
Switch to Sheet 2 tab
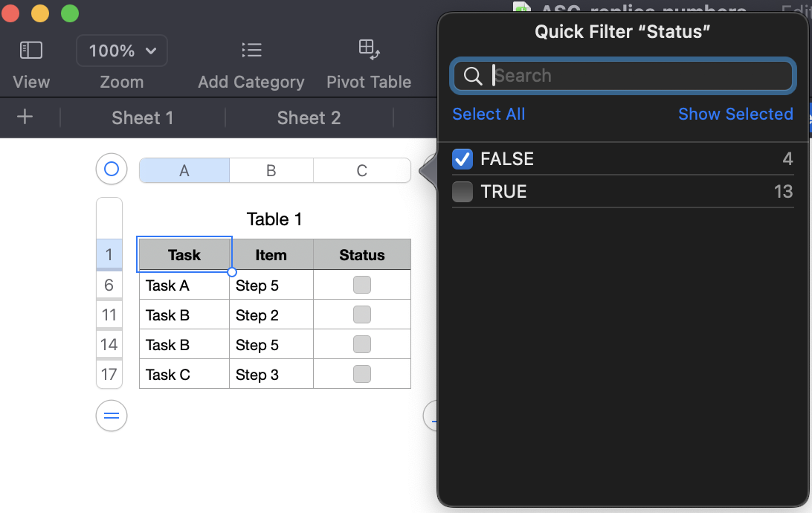pyautogui.click(x=309, y=117)
